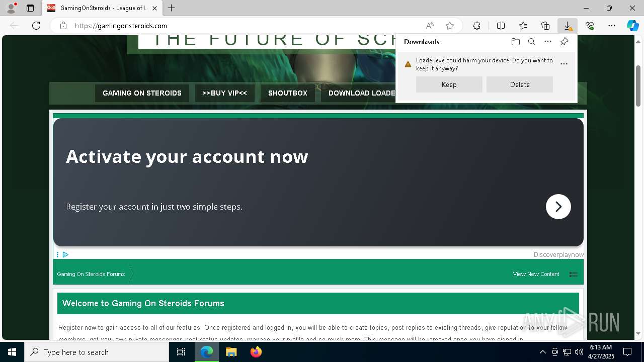The image size is (644, 362).
Task: Advance the ad with arrow button
Action: [558, 207]
